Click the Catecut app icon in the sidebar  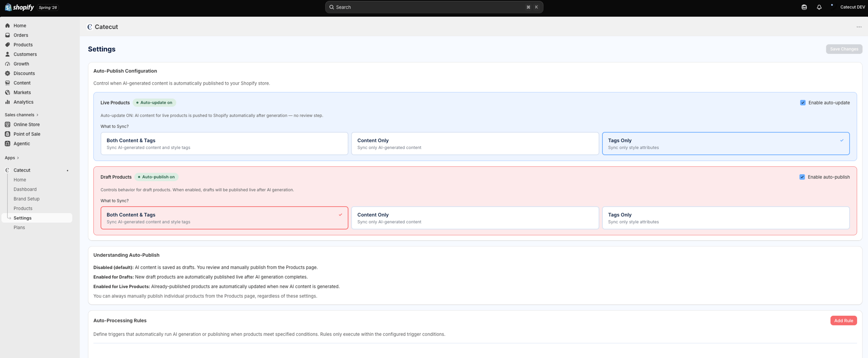coord(7,170)
